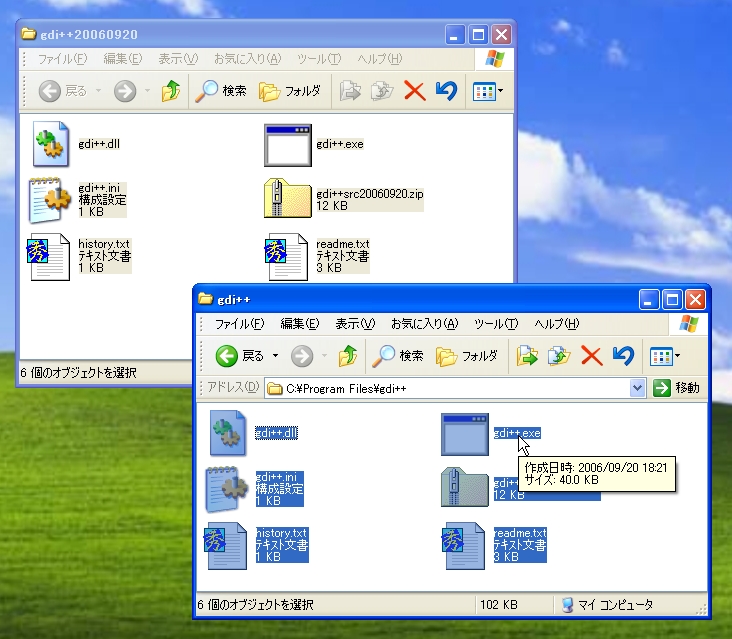Go up one folder in gdi++ window
This screenshot has width=732, height=639.
point(348,356)
